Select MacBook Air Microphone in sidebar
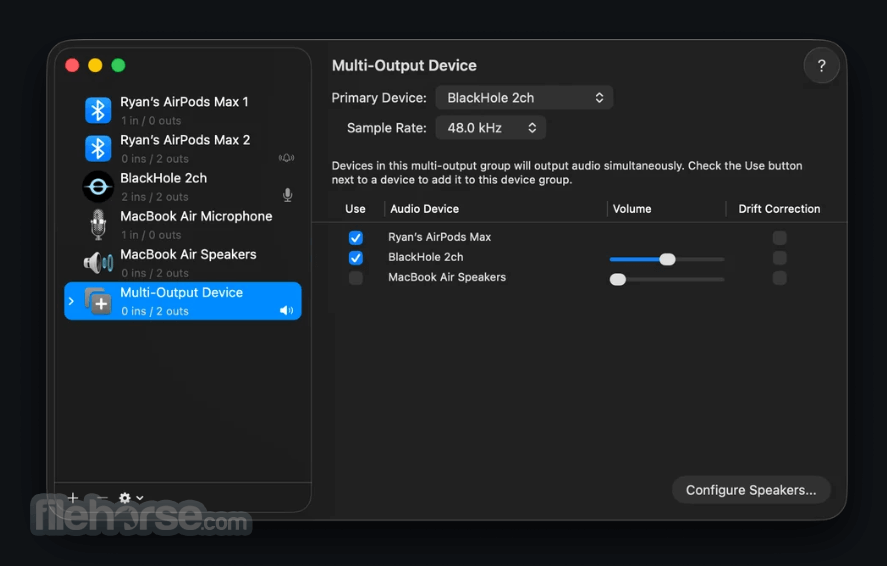Image resolution: width=887 pixels, height=566 pixels. pyautogui.click(x=183, y=224)
